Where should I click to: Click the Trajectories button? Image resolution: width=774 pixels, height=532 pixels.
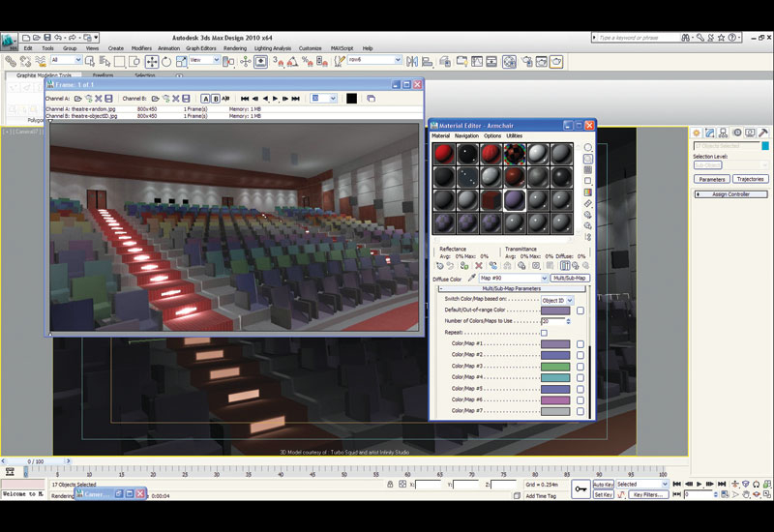(751, 179)
